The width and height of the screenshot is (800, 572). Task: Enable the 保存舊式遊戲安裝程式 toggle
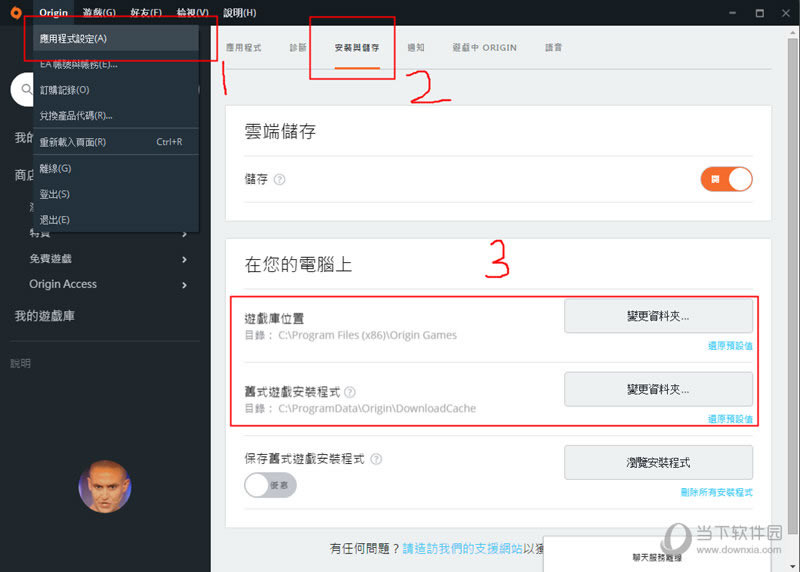[270, 485]
